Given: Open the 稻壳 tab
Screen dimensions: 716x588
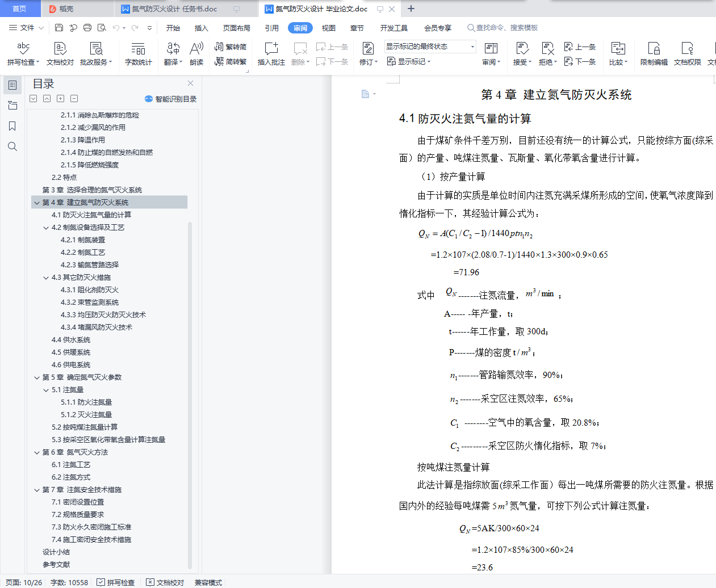Looking at the screenshot, I should click(77, 9).
